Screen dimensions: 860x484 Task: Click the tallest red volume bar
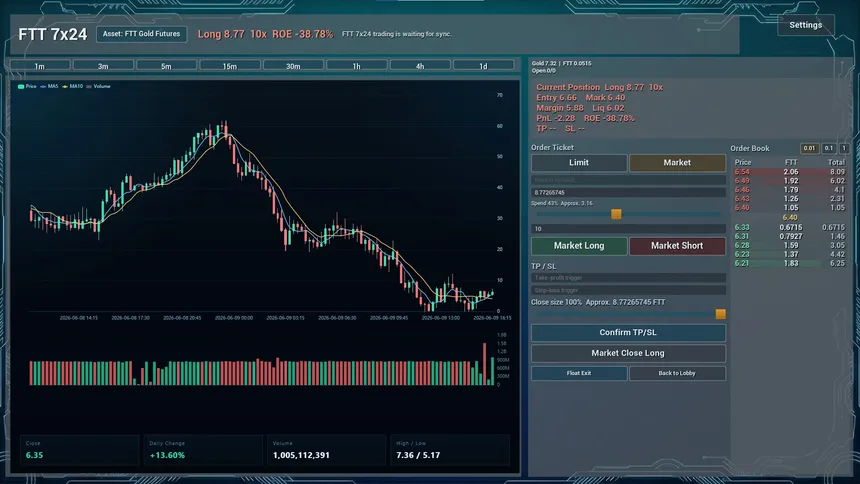point(484,364)
